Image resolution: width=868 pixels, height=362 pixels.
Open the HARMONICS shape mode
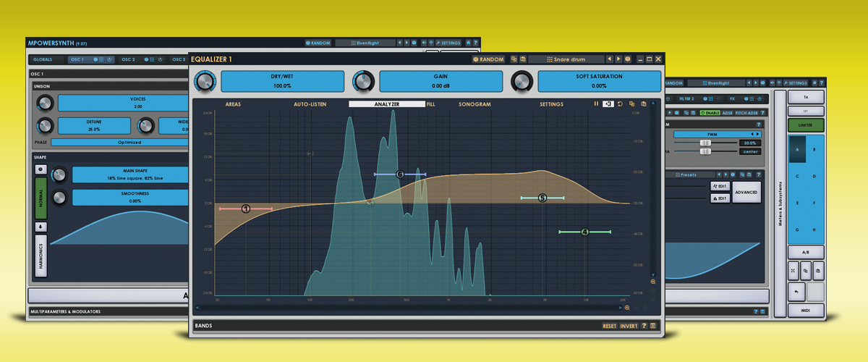coord(41,256)
